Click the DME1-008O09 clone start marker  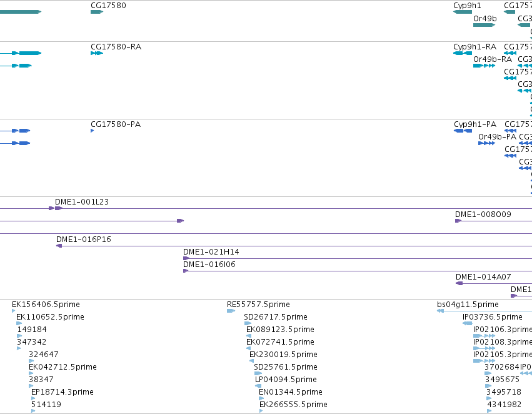[458, 221]
